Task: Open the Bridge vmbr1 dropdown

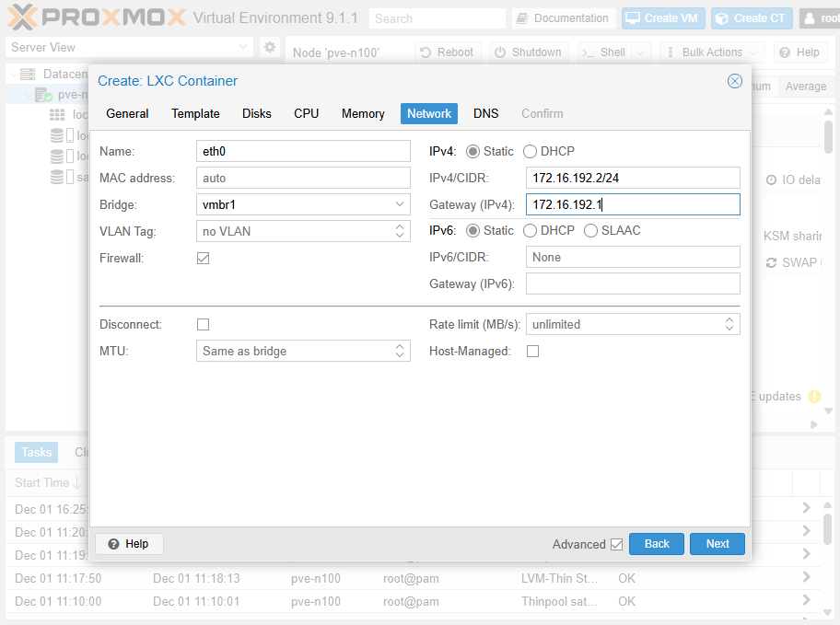Action: (x=400, y=204)
